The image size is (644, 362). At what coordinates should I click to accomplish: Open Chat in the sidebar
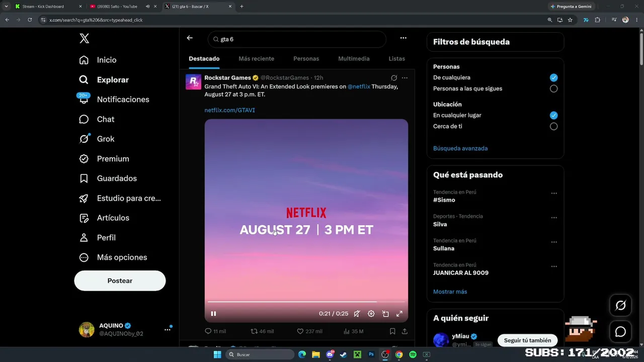point(97,119)
